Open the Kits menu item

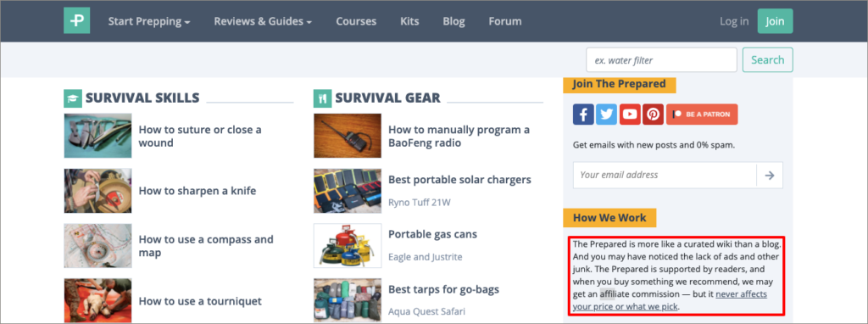click(x=409, y=21)
